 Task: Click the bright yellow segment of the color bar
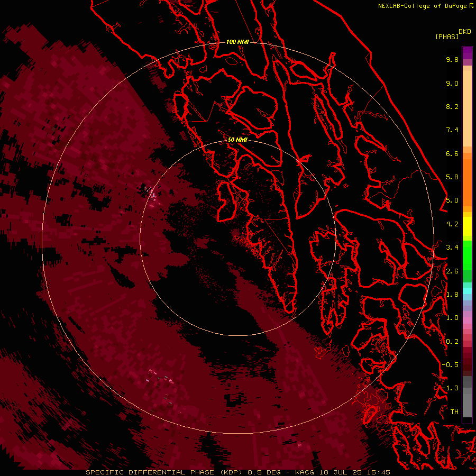point(467,226)
